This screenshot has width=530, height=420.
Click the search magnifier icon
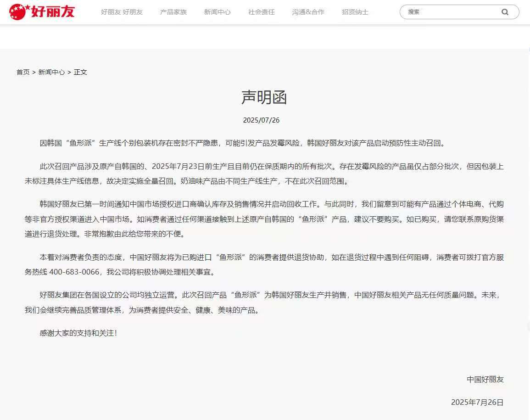505,12
